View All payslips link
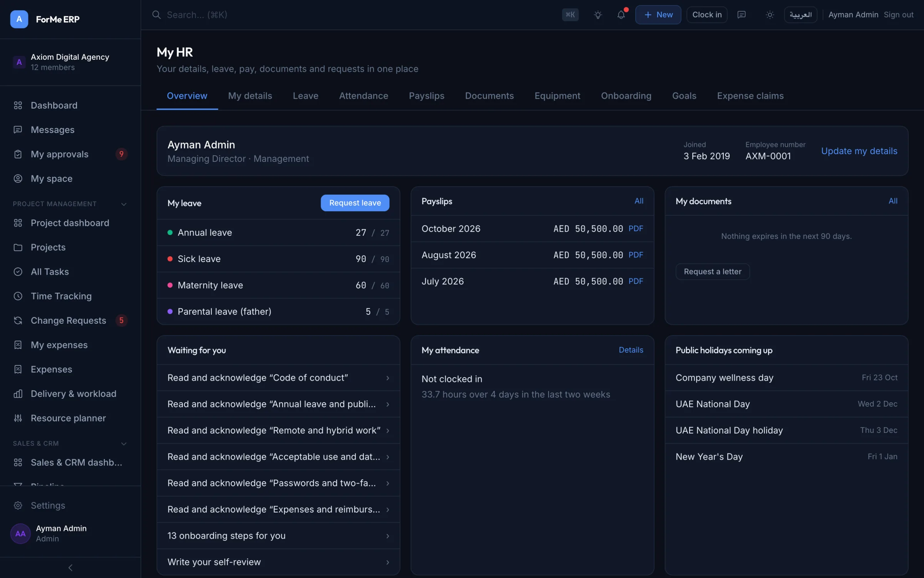924x578 pixels. (639, 201)
